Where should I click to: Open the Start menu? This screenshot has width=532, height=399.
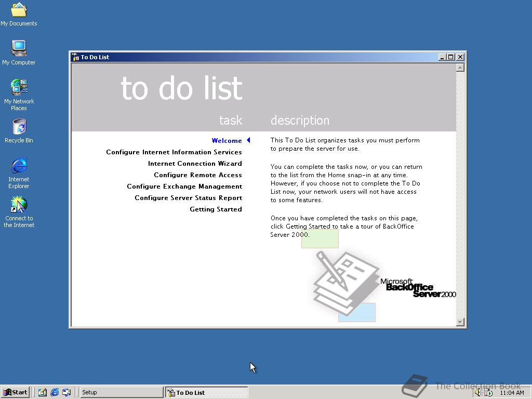tap(15, 392)
